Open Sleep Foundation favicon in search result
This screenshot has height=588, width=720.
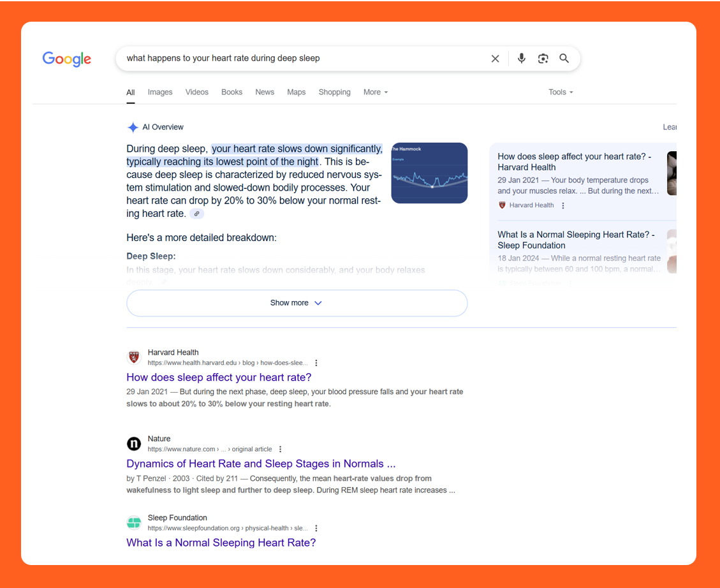(134, 522)
